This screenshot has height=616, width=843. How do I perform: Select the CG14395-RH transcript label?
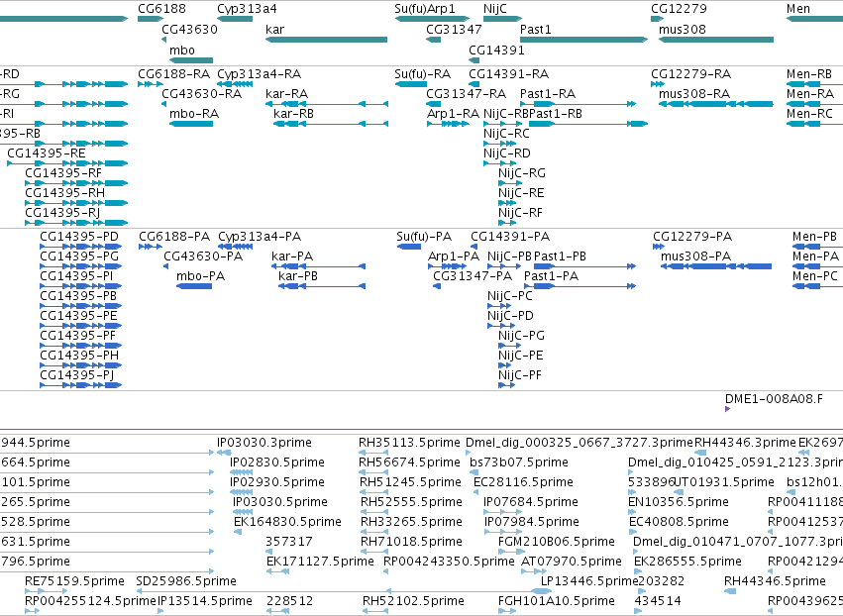point(65,192)
